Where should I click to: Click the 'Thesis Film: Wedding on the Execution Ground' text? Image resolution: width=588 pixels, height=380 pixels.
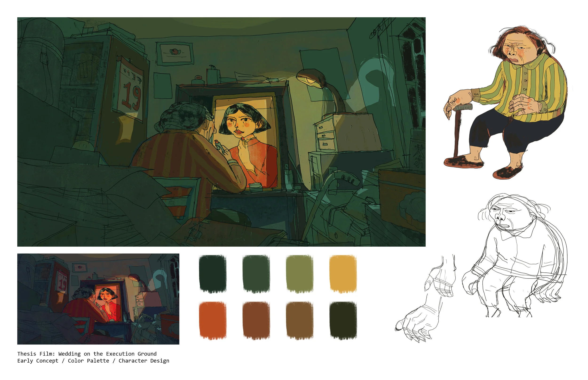87,354
